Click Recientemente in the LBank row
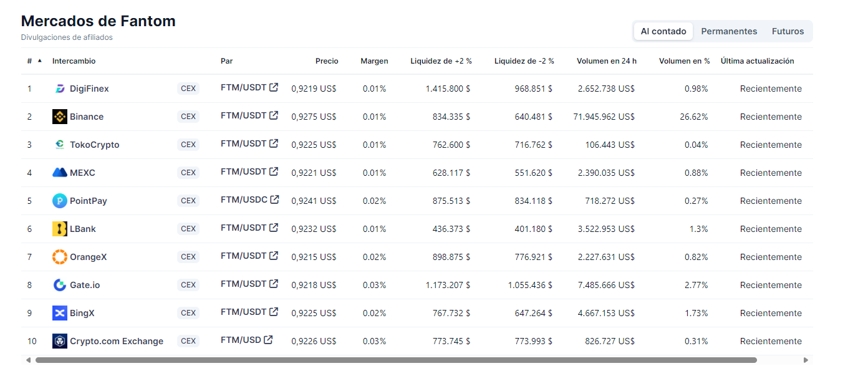The width and height of the screenshot is (868, 371). [771, 229]
